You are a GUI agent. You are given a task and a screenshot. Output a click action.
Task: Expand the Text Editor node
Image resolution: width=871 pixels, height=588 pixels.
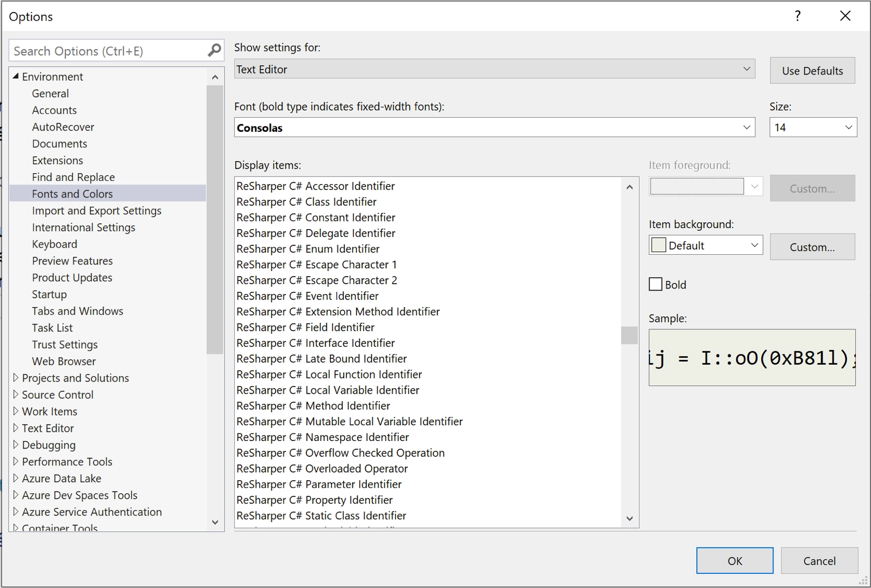point(16,428)
